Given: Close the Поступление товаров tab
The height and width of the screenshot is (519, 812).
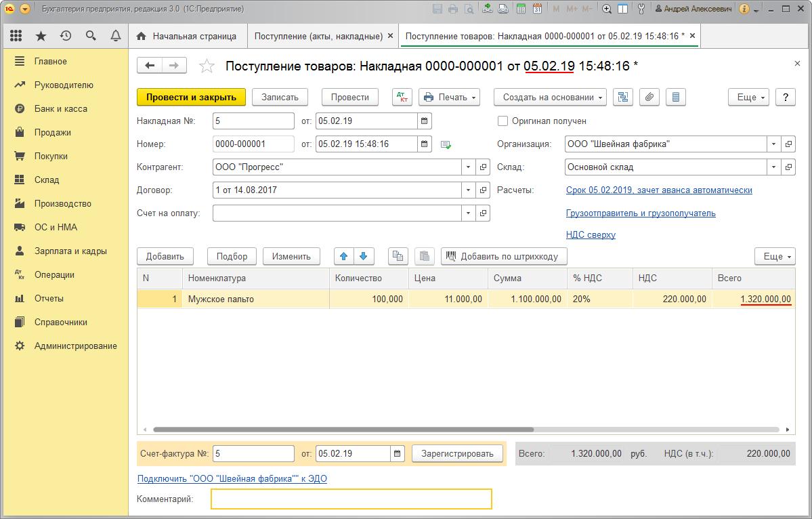Looking at the screenshot, I should pyautogui.click(x=692, y=36).
